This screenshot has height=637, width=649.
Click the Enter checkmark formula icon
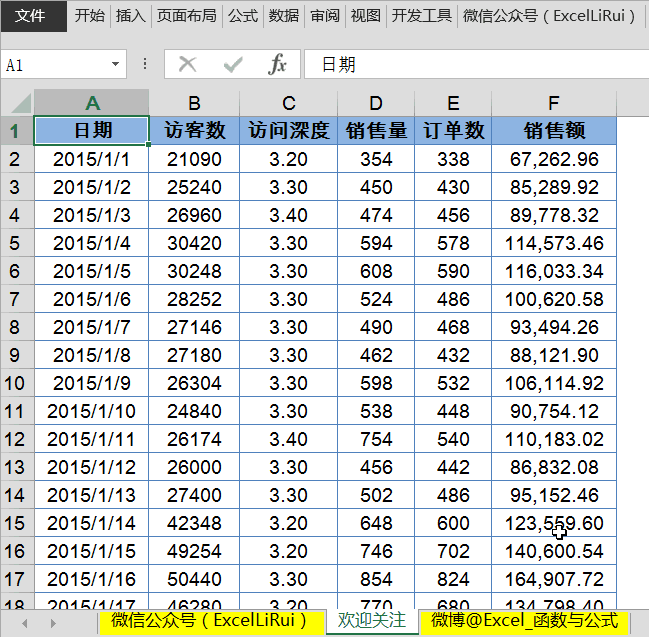(233, 65)
